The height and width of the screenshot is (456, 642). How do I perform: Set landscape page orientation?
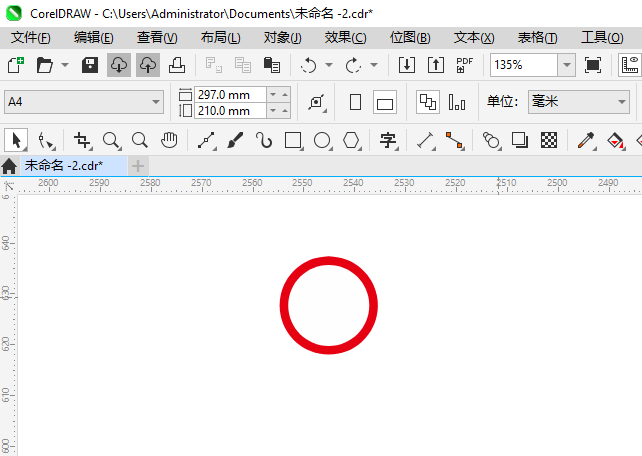pyautogui.click(x=384, y=102)
